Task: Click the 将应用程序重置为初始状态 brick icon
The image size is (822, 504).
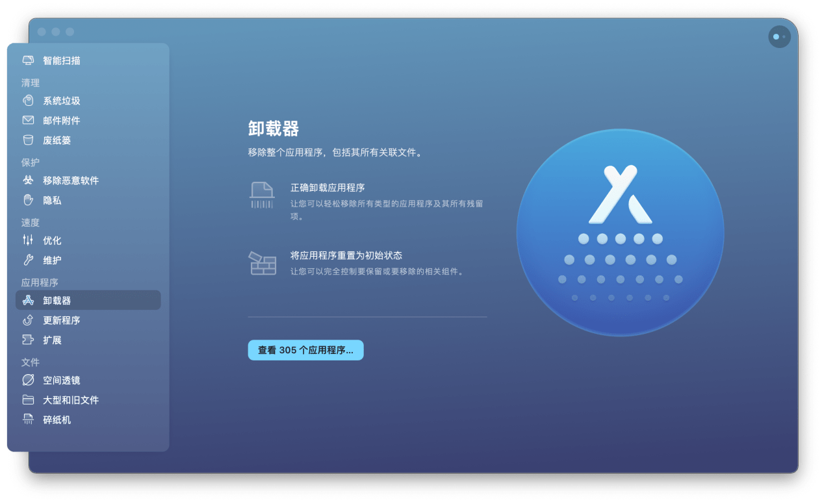Action: (x=262, y=263)
